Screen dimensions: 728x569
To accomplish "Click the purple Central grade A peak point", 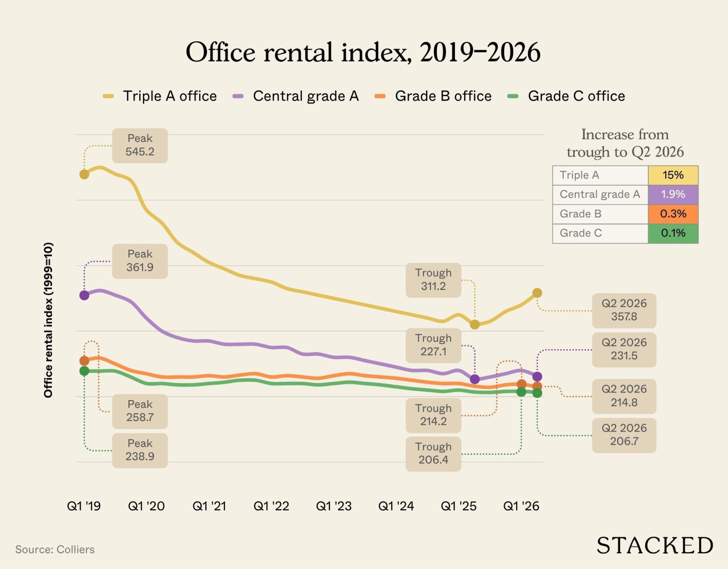I will pyautogui.click(x=84, y=295).
